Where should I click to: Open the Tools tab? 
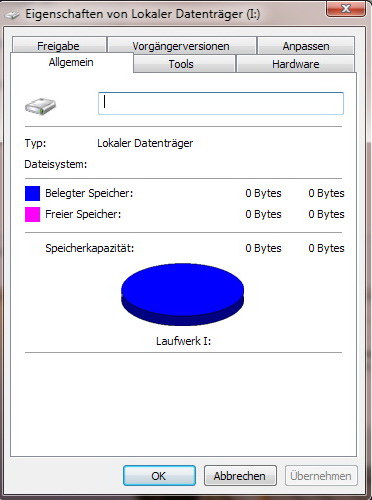point(184,64)
